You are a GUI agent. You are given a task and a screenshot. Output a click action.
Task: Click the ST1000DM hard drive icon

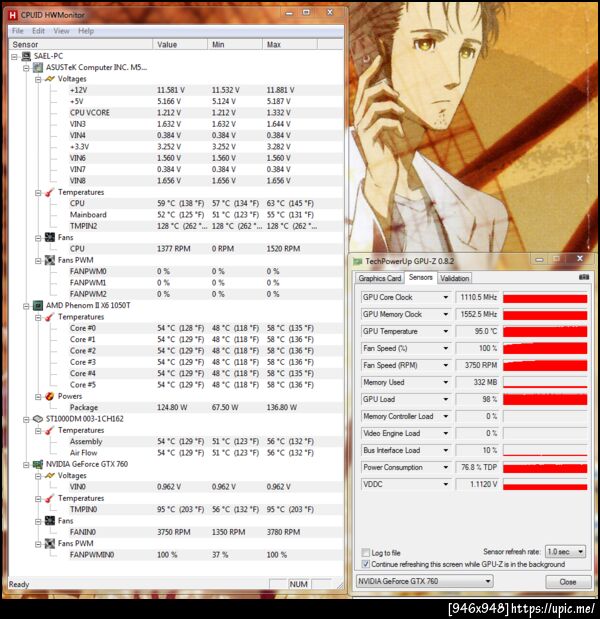[x=38, y=419]
